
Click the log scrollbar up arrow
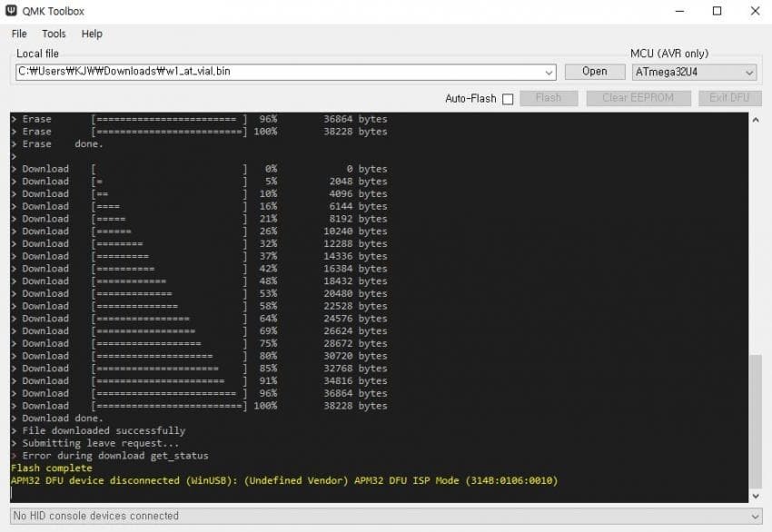756,120
